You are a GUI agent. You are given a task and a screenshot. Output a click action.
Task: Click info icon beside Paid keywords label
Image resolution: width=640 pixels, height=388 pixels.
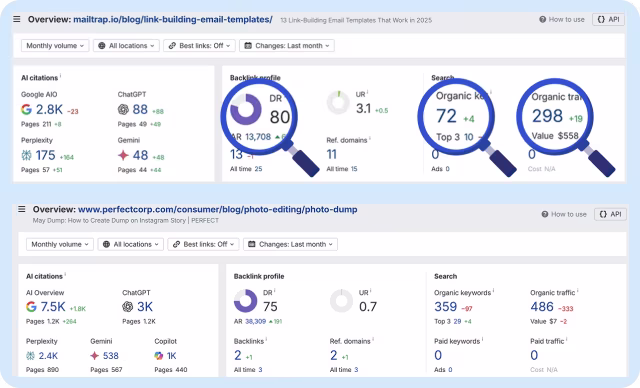(x=482, y=339)
